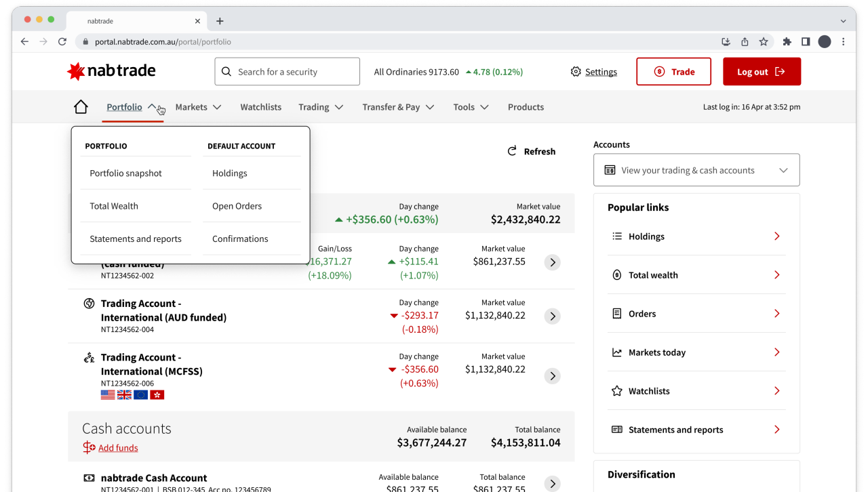
Task: Open the International (MCFSS) account arrow
Action: click(x=553, y=375)
